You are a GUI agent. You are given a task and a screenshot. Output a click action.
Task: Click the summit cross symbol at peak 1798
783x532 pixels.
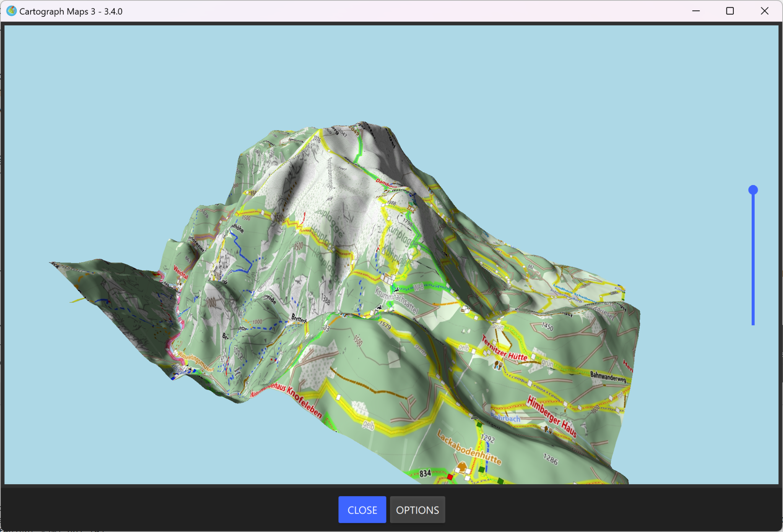click(401, 216)
